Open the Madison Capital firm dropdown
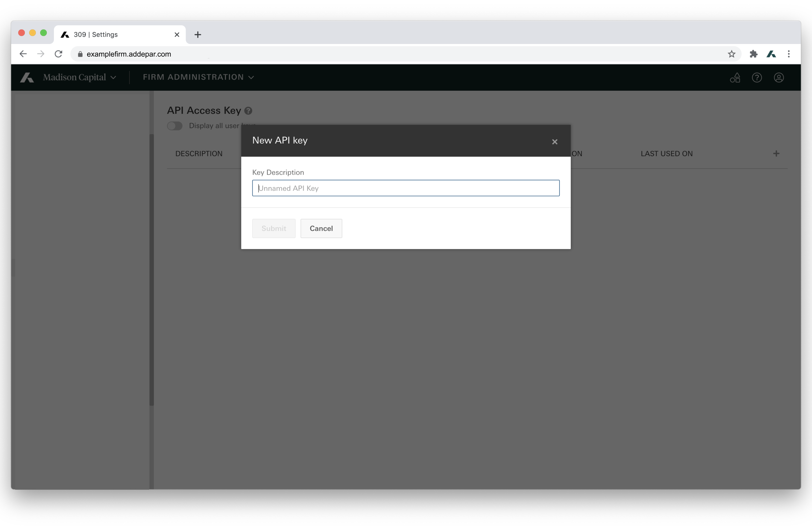812x530 pixels. 80,78
